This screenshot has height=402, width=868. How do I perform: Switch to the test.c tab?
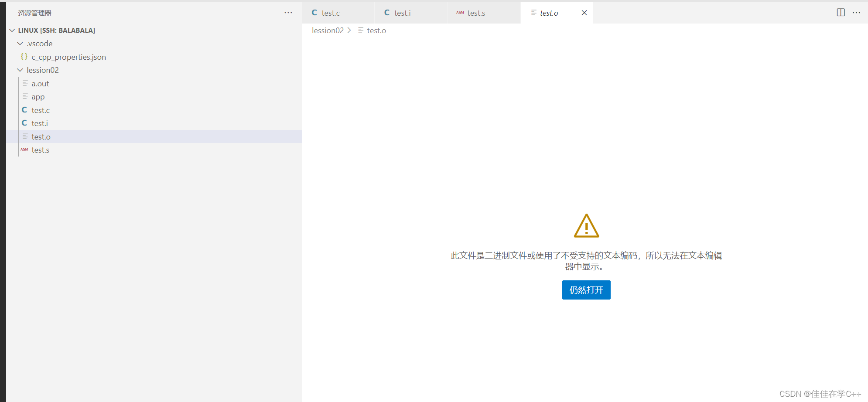(x=331, y=13)
